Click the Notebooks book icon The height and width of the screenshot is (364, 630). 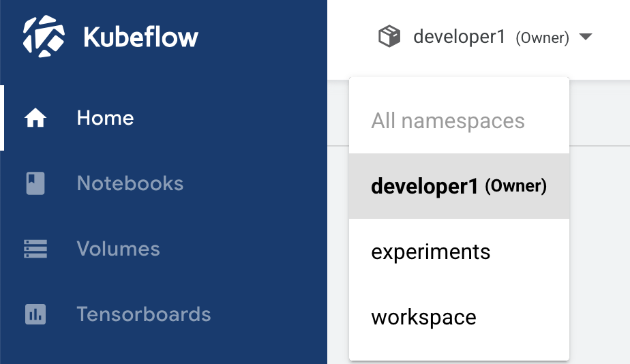(35, 183)
